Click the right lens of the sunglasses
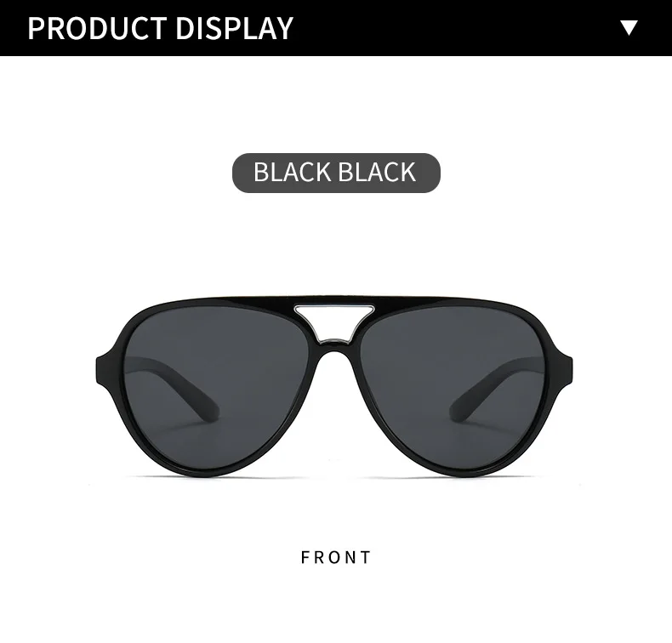This screenshot has height=643, width=672. coord(453,385)
